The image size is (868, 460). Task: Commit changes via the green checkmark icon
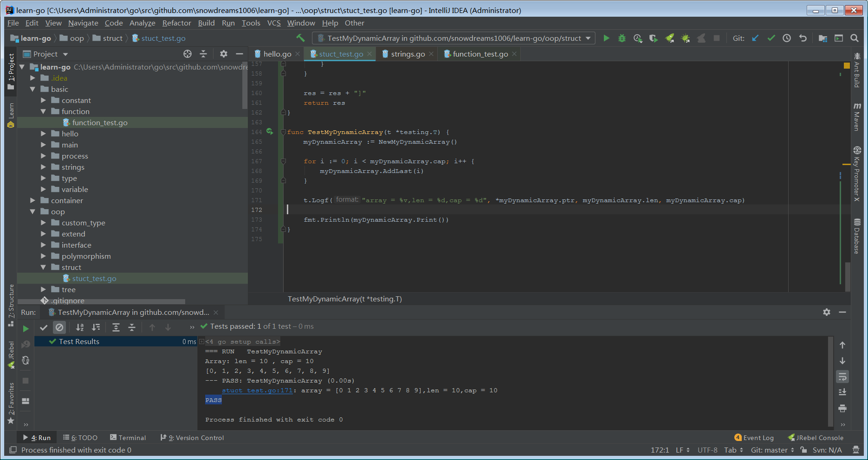[x=771, y=38]
